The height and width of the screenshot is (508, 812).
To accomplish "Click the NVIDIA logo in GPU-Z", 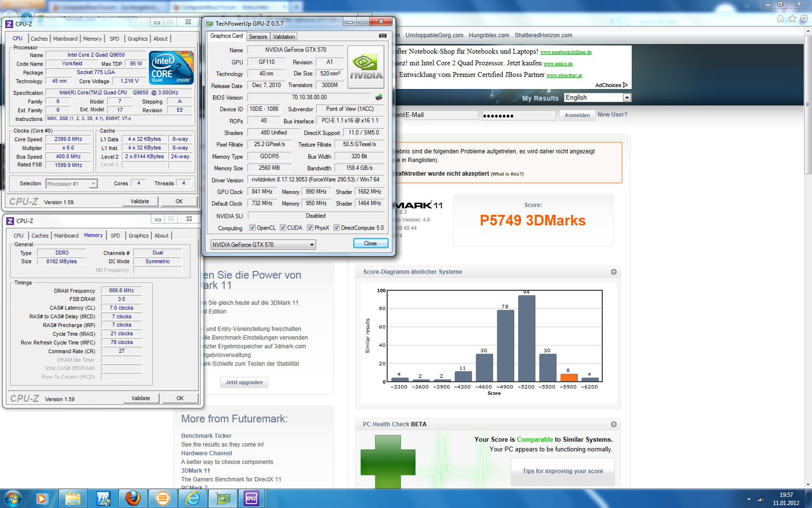I will pyautogui.click(x=366, y=67).
